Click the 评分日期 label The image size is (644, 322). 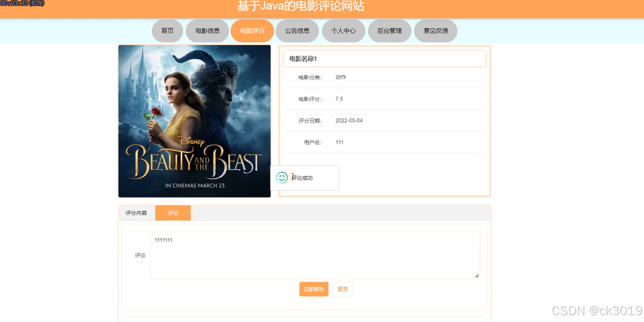pos(310,121)
